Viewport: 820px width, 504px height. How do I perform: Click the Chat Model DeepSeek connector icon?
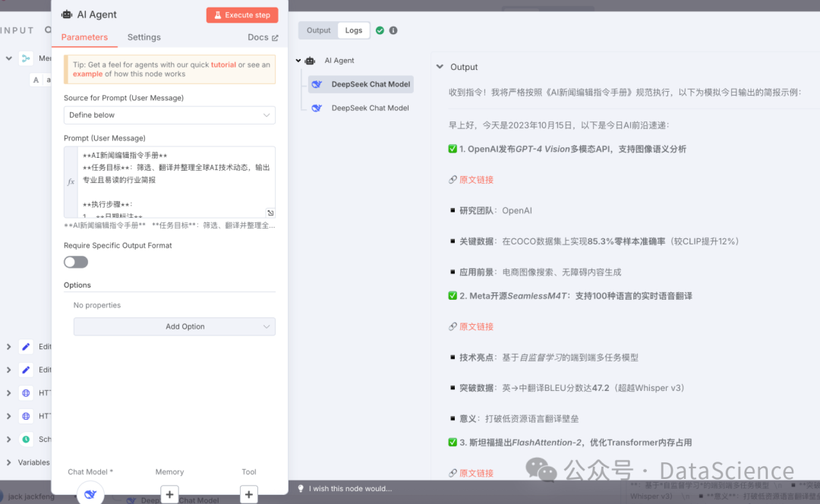point(90,493)
